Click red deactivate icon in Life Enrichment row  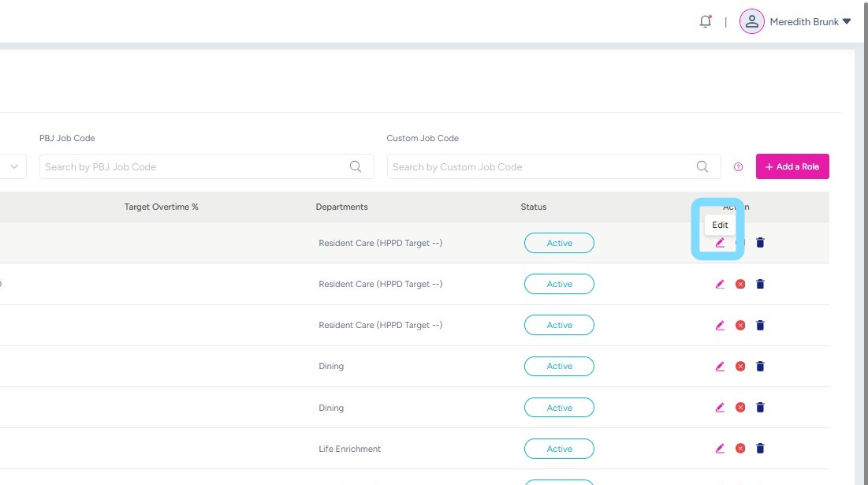(x=740, y=449)
